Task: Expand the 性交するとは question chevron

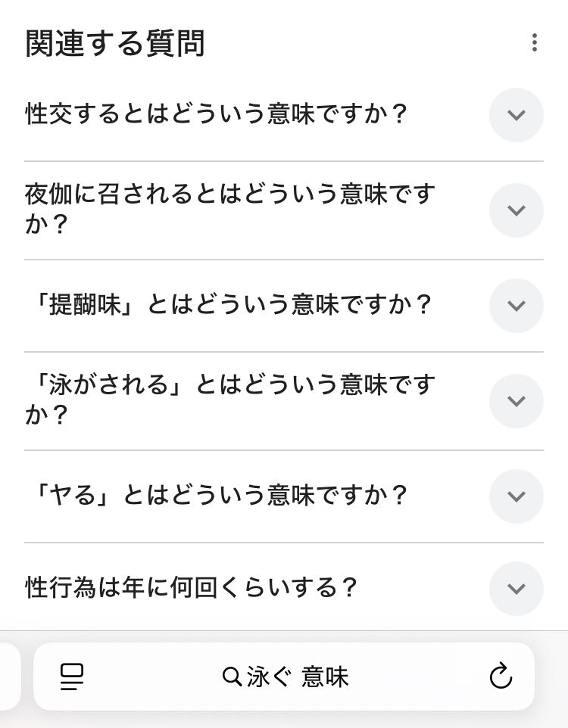Action: click(x=517, y=115)
